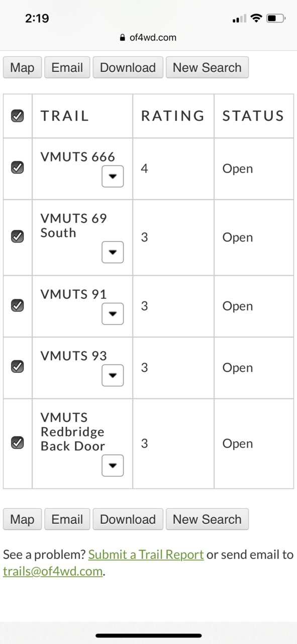Open the Submit a Trail Report link
The height and width of the screenshot is (644, 297).
(146, 555)
